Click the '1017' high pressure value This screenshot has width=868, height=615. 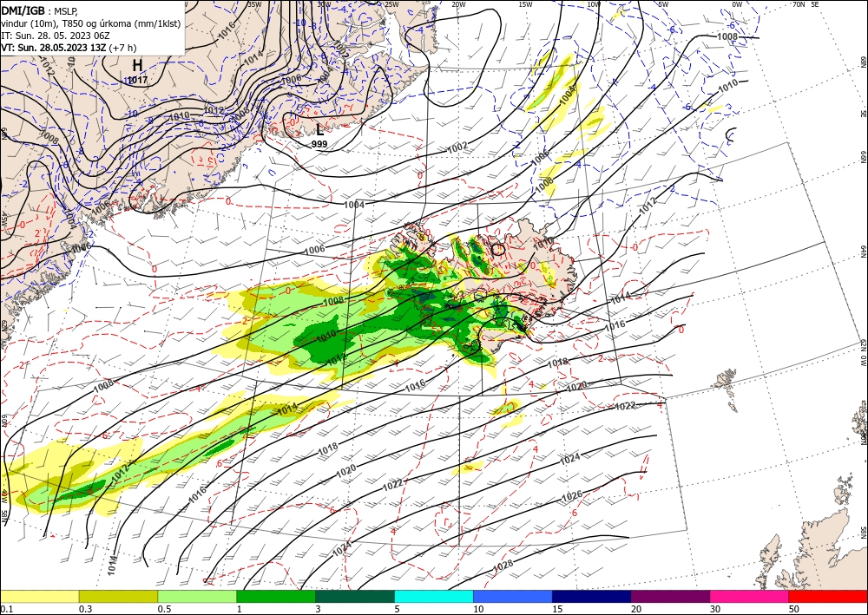click(x=137, y=80)
